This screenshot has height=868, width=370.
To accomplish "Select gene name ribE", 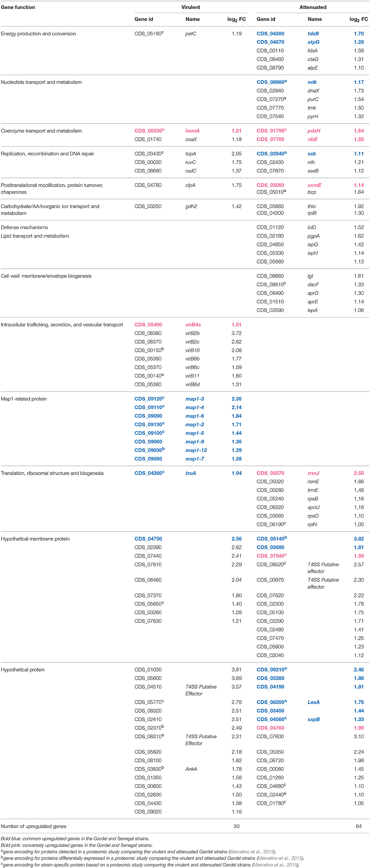I will pos(313,139).
